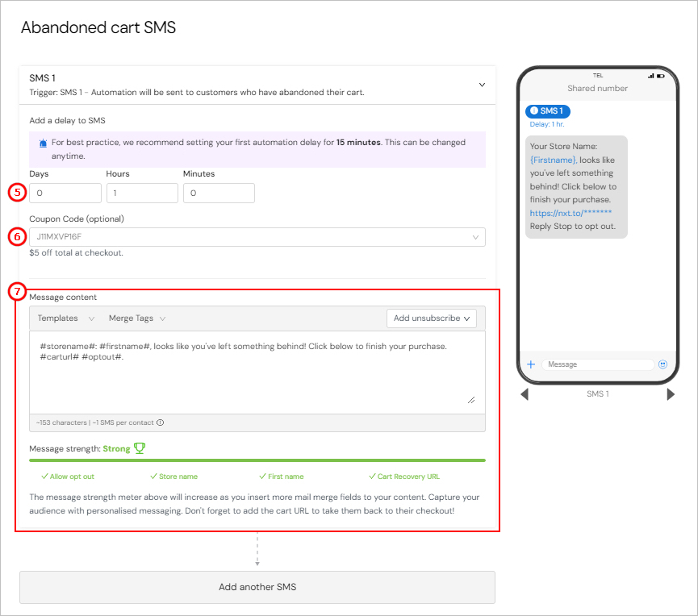Click the green message strength bar
Image resolution: width=698 pixels, height=616 pixels.
tap(257, 460)
